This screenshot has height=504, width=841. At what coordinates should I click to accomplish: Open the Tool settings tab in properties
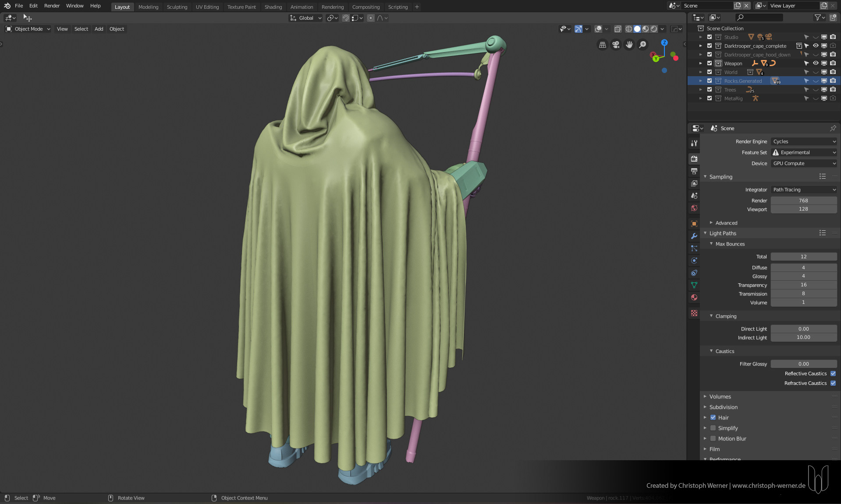(694, 143)
